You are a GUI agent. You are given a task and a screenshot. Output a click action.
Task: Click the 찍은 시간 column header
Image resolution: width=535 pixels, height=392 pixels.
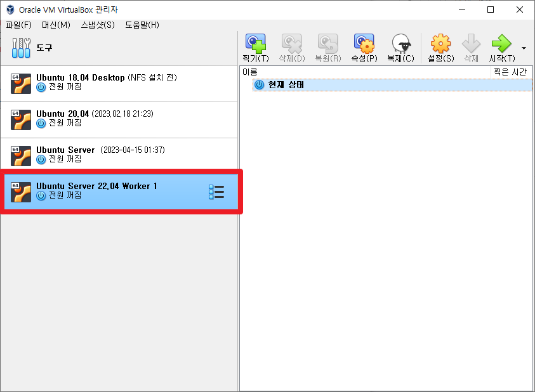click(511, 72)
